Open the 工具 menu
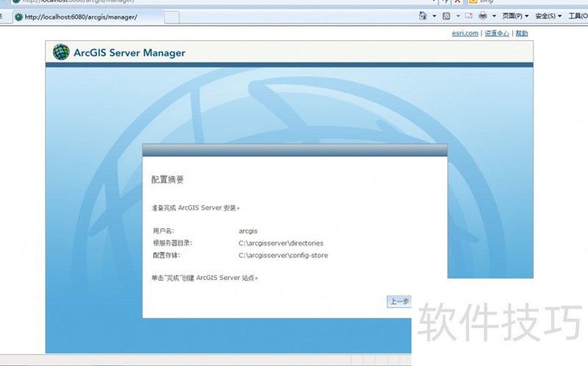 point(578,15)
